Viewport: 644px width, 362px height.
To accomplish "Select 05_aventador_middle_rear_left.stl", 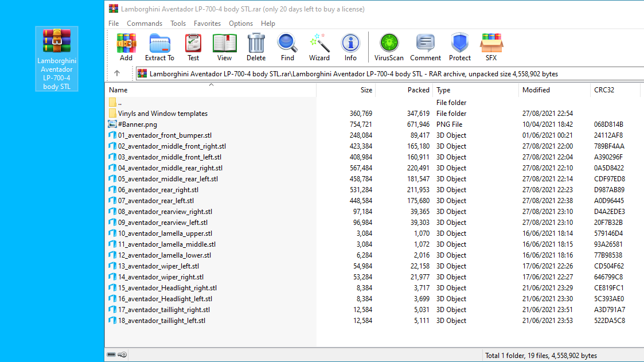I will 168,179.
